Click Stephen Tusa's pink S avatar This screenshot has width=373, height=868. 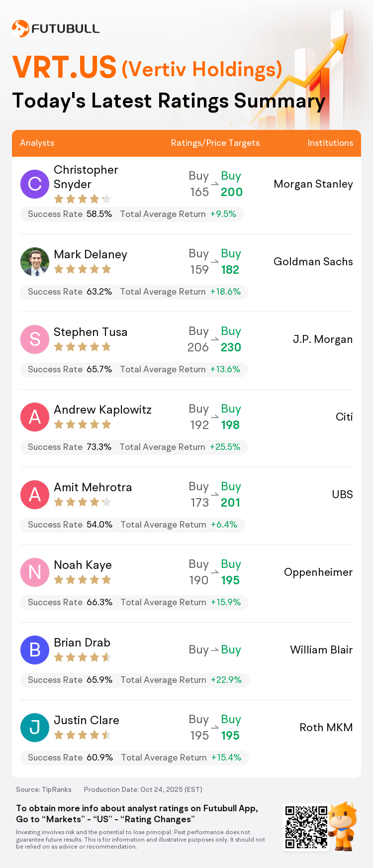[x=35, y=339]
